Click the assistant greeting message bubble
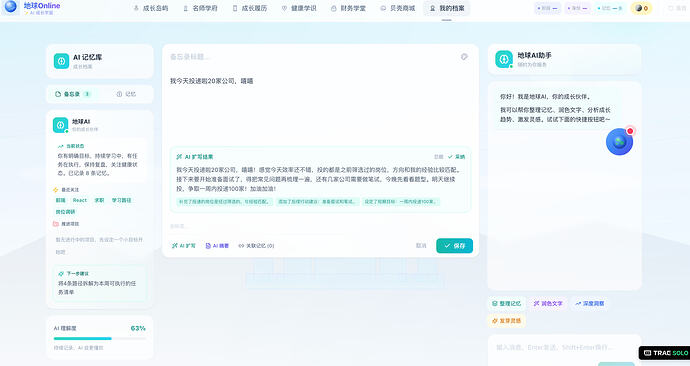690x366 pixels. (559, 108)
